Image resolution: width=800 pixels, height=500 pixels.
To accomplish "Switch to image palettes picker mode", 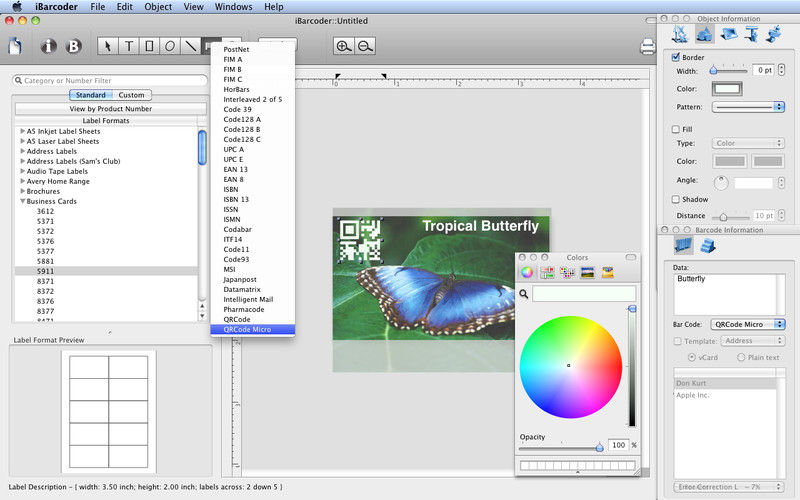I will (x=588, y=272).
